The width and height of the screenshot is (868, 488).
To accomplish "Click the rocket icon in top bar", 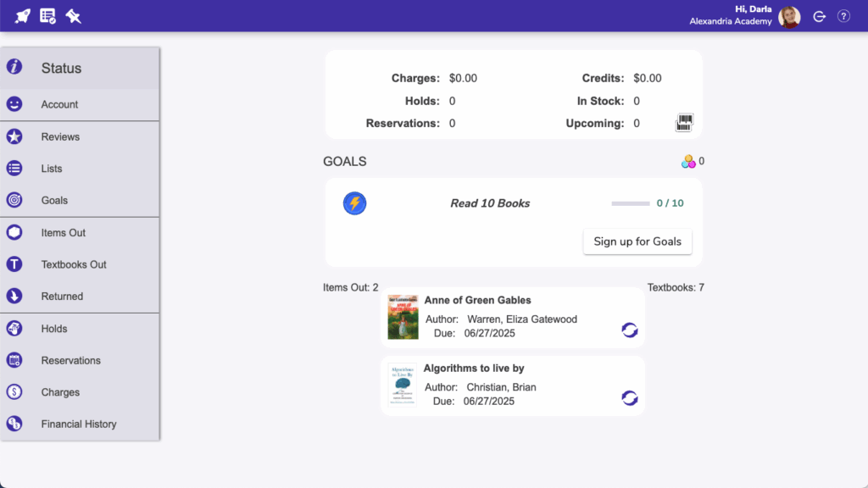I will (x=22, y=16).
